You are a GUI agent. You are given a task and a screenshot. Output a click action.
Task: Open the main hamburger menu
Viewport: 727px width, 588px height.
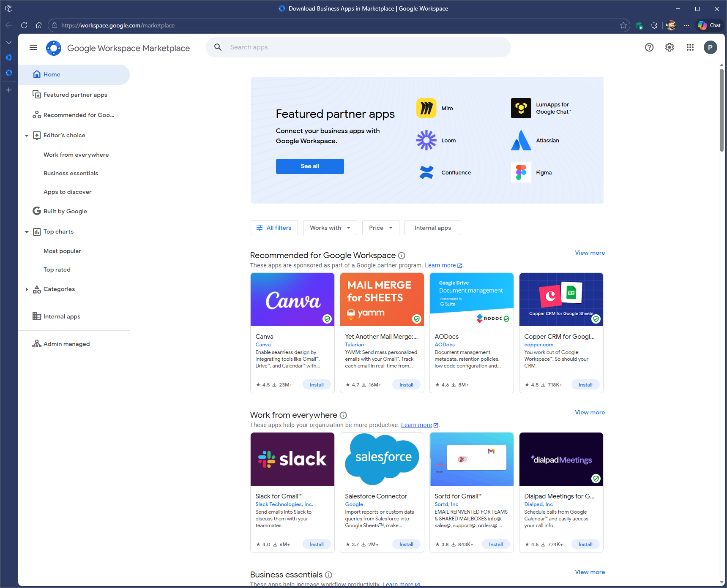click(x=33, y=47)
